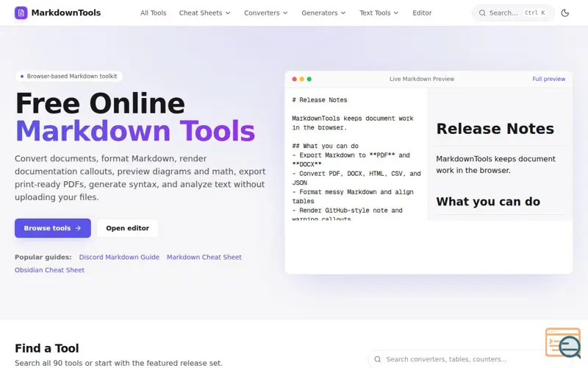Viewport: 588px width, 368px height.
Task: Open the Discord Markdown Guide link
Action: pyautogui.click(x=119, y=257)
